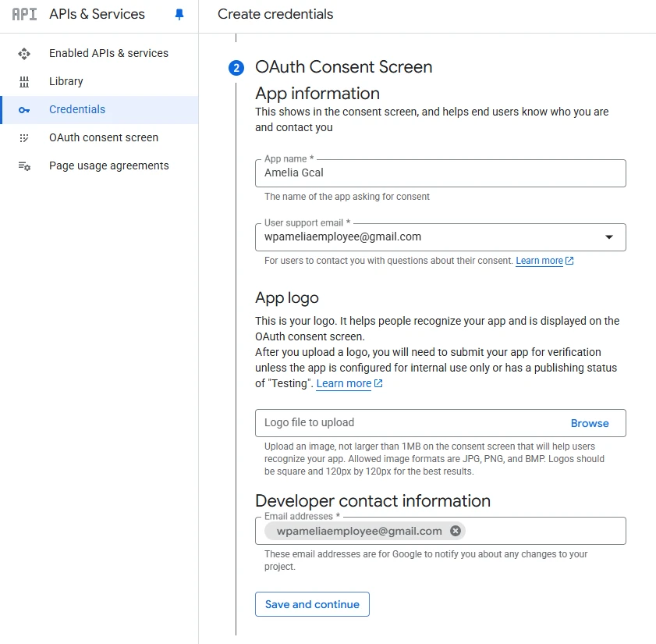Image resolution: width=656 pixels, height=644 pixels.
Task: Click the OAuth Consent Screen step heading
Action: (x=343, y=67)
